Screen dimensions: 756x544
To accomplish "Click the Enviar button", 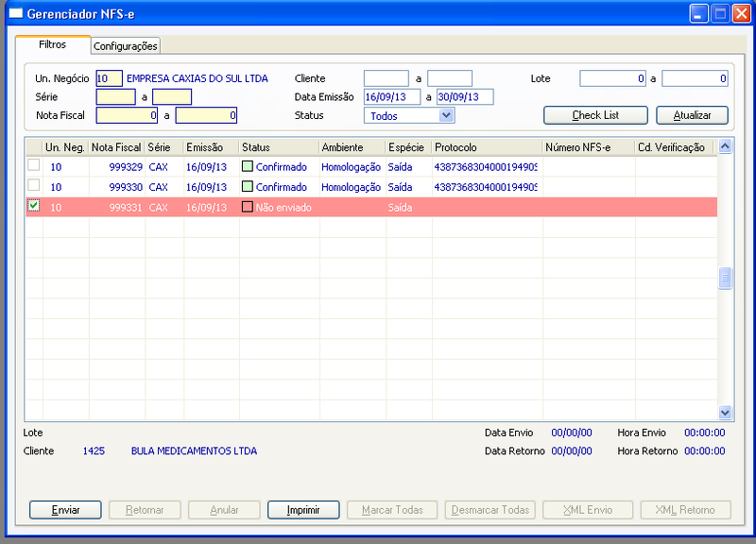I will click(65, 510).
